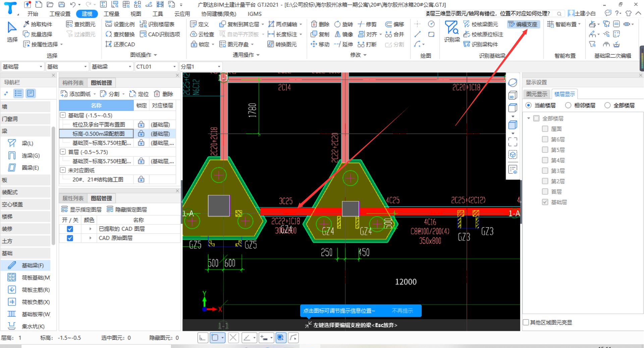Click the 打断 break tool
Screen dimensions: 644x348
[367, 44]
